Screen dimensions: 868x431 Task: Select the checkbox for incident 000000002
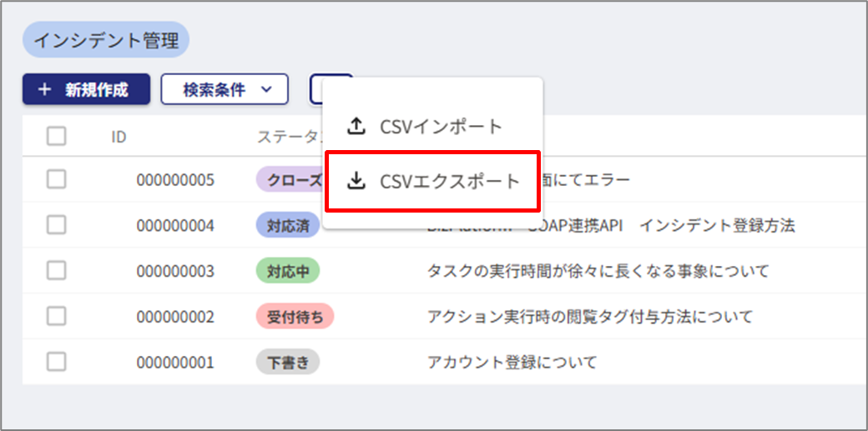57,317
